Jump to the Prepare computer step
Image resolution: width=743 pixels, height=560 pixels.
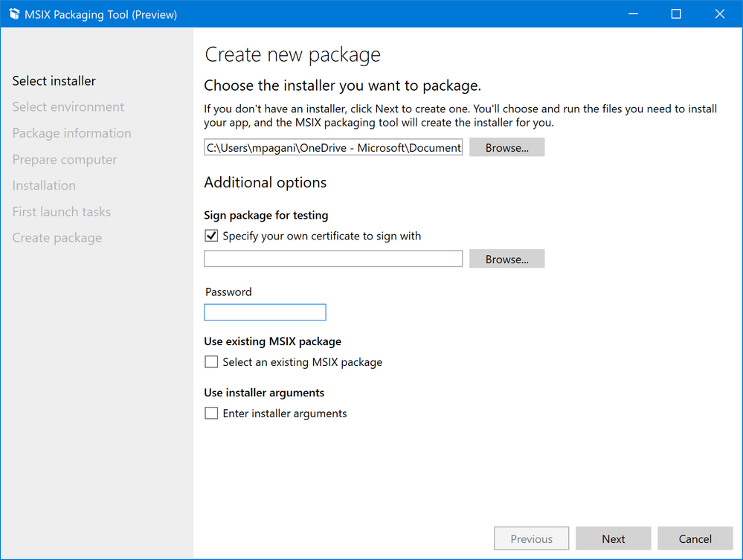point(65,160)
